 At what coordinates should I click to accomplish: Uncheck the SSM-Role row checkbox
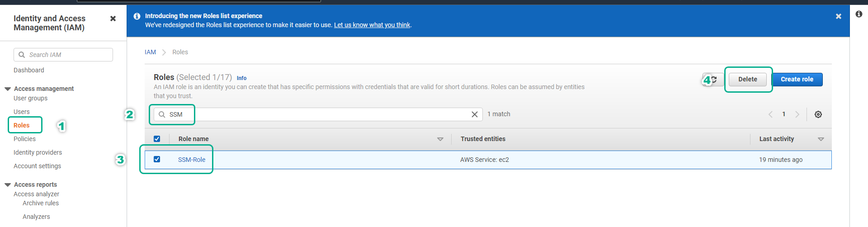pyautogui.click(x=157, y=159)
